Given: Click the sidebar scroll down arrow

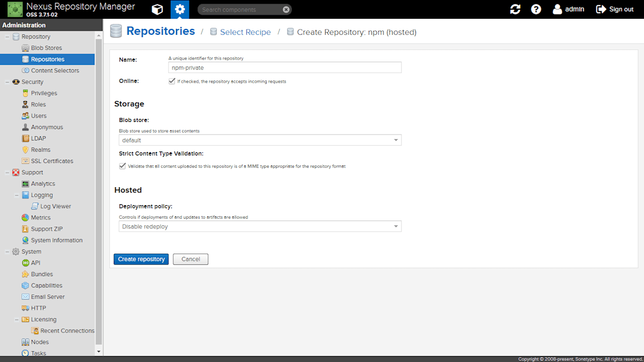Looking at the screenshot, I should click(98, 351).
